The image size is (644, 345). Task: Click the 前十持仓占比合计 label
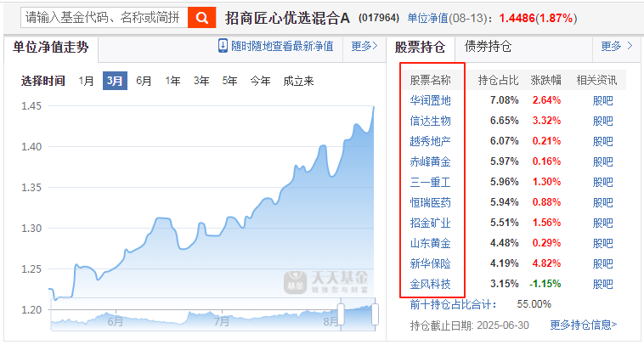coord(453,304)
